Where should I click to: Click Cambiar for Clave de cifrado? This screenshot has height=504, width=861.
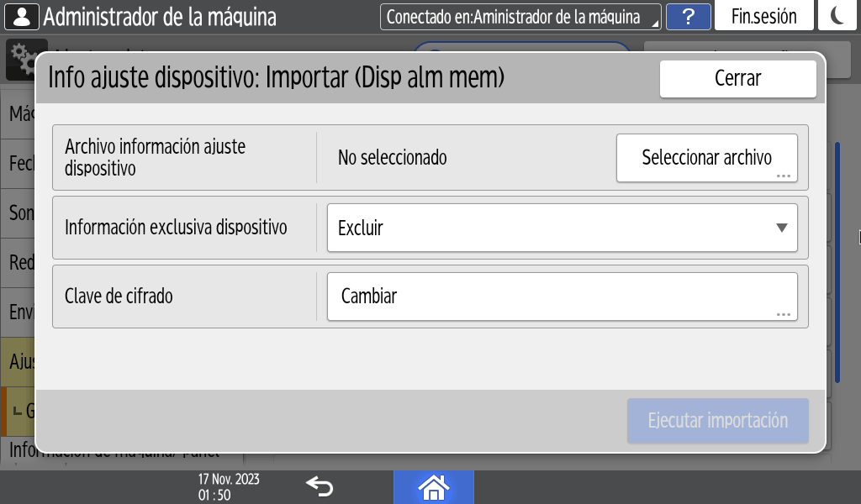pyautogui.click(x=561, y=297)
